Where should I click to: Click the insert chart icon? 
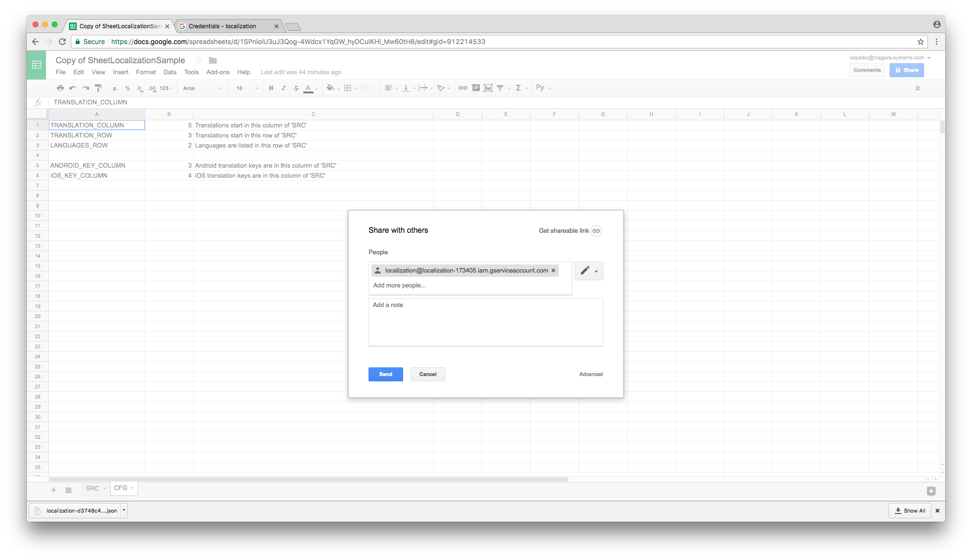click(x=488, y=88)
